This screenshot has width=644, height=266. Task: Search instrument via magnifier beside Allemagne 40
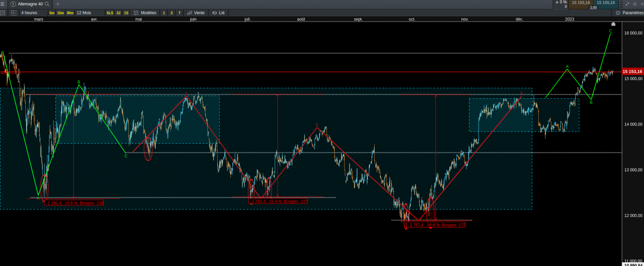point(47,4)
